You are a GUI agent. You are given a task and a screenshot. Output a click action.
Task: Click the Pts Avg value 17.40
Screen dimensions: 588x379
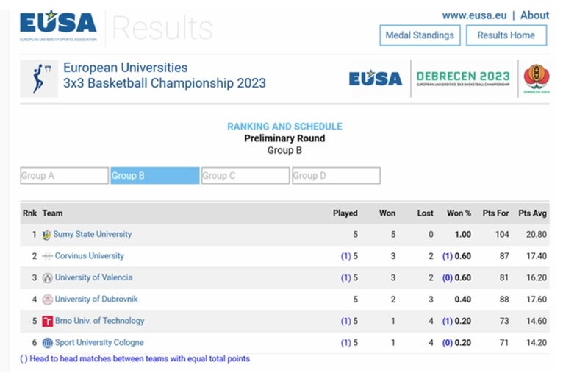point(537,256)
